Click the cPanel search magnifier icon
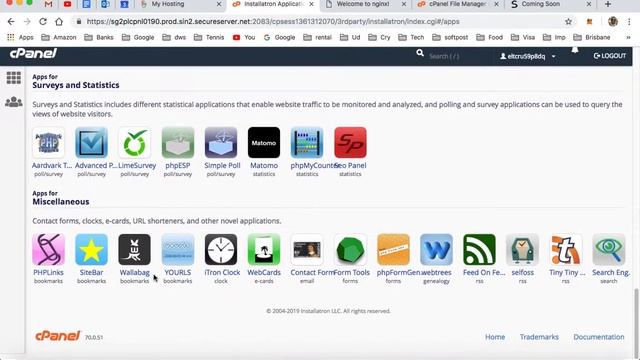640x360 pixels. pyautogui.click(x=420, y=53)
